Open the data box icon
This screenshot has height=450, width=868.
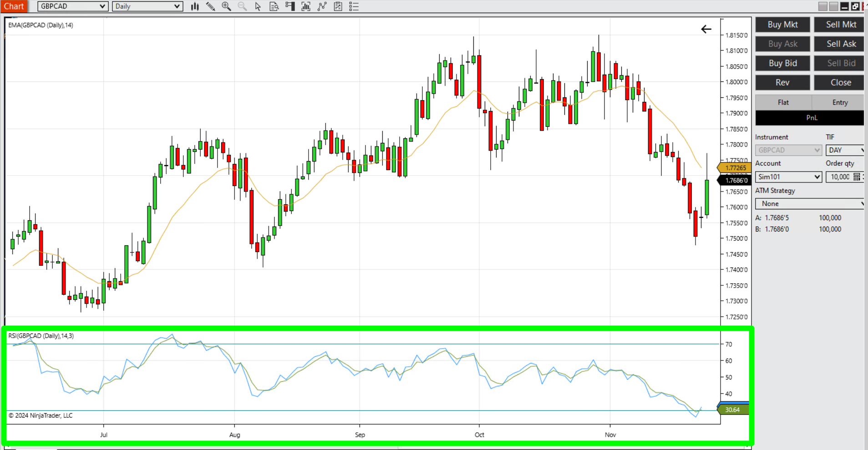(x=274, y=6)
